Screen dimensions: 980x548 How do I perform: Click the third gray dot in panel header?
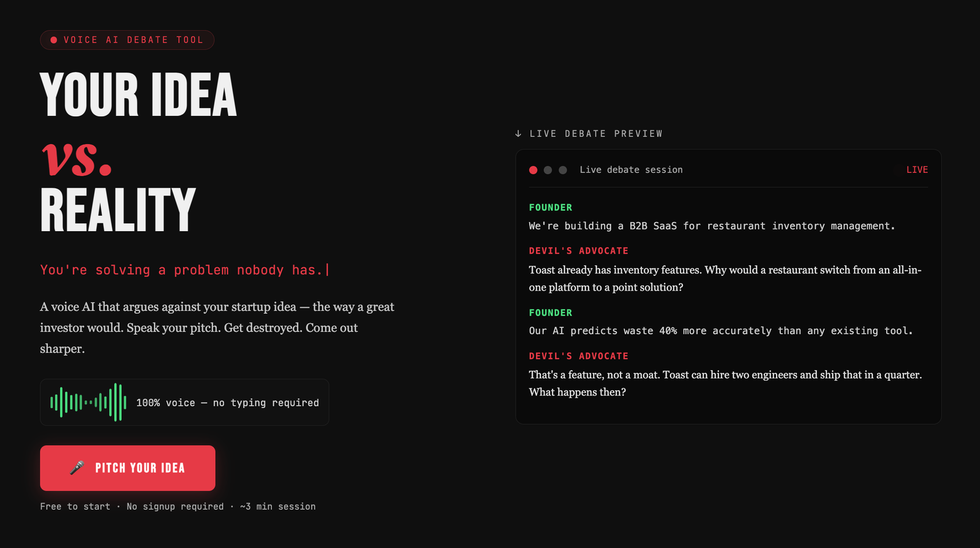click(x=563, y=170)
